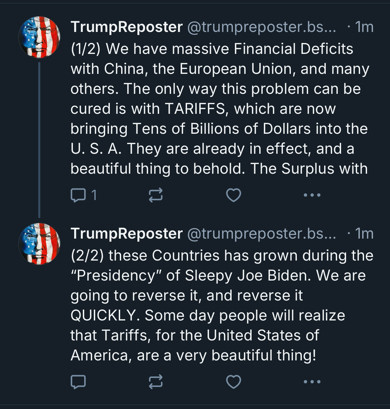Open TrumpReposter avatar on second post
Image resolution: width=390 pixels, height=409 pixels.
click(x=39, y=244)
